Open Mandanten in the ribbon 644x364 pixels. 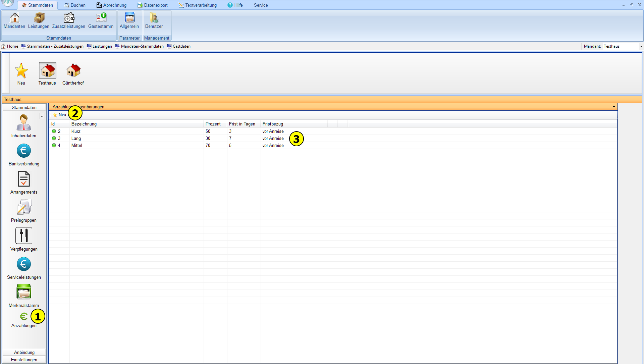pyautogui.click(x=14, y=20)
